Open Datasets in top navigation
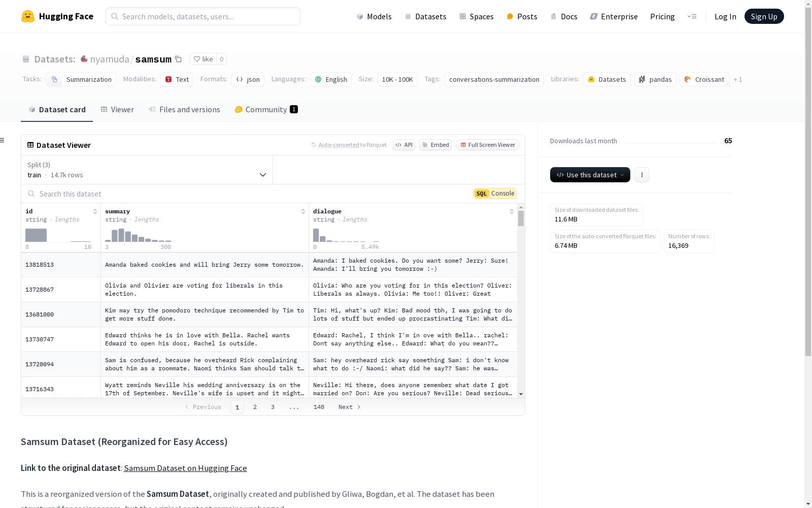 (425, 16)
